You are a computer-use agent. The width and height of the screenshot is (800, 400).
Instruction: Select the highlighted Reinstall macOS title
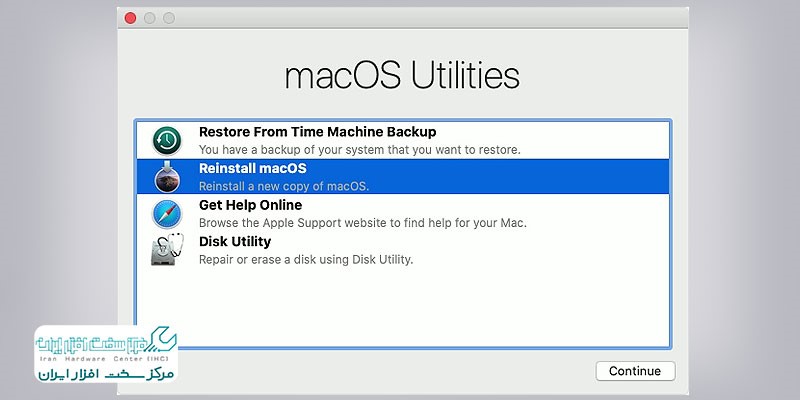tap(253, 168)
